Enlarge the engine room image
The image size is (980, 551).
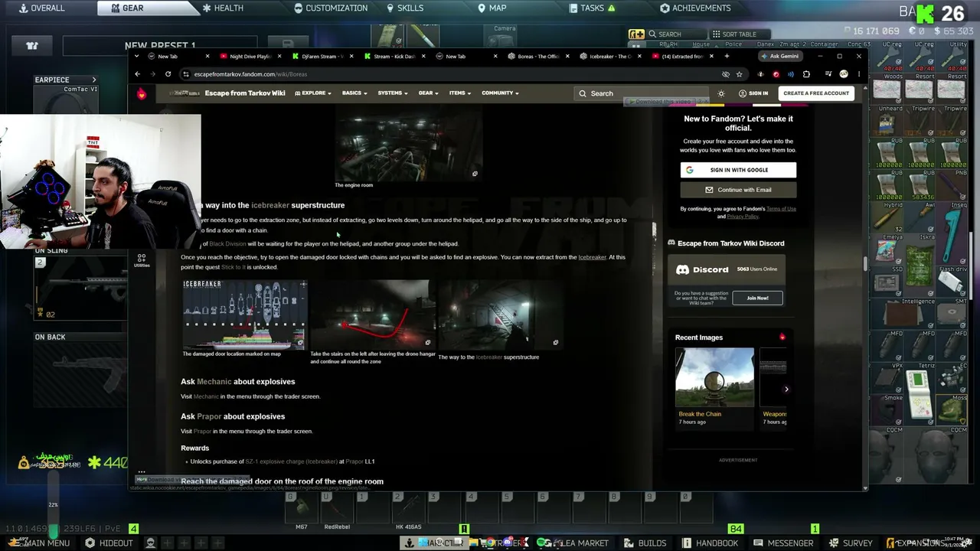(x=408, y=147)
